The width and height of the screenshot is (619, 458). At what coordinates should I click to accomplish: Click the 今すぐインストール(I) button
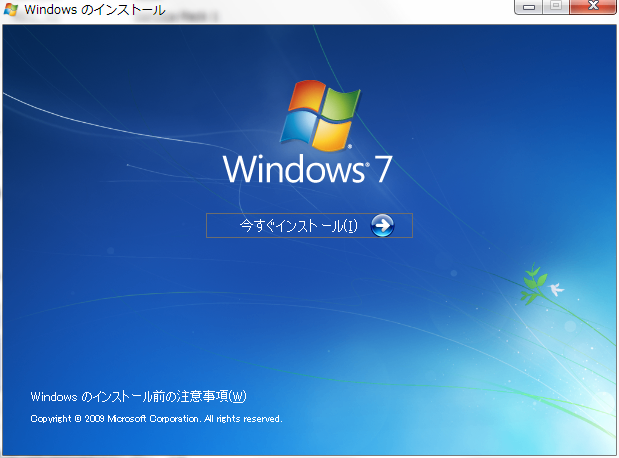coord(309,225)
